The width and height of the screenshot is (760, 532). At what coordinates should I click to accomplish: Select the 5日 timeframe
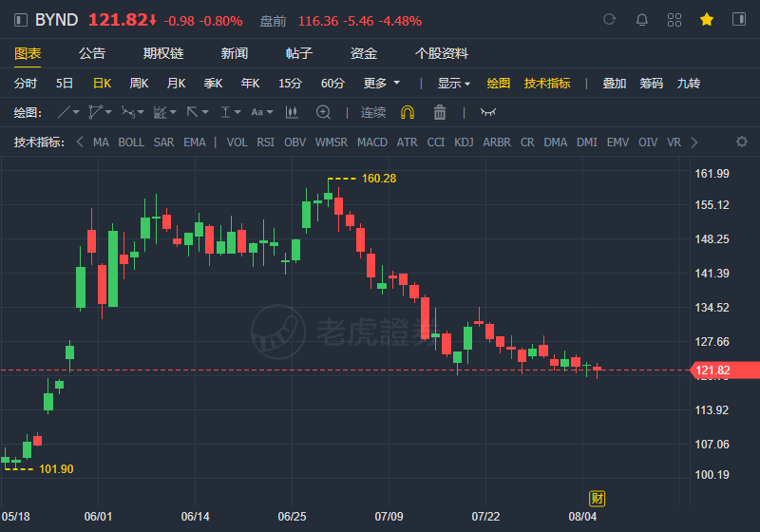pyautogui.click(x=64, y=84)
